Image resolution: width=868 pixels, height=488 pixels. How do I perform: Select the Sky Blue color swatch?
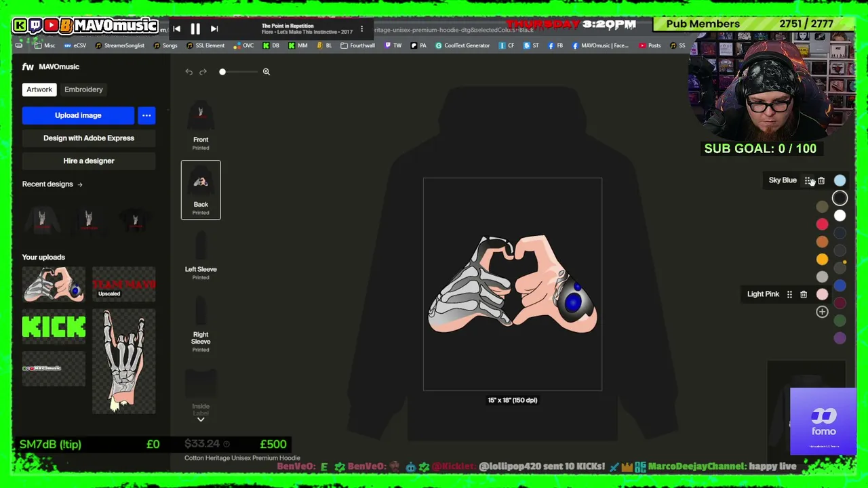click(840, 180)
